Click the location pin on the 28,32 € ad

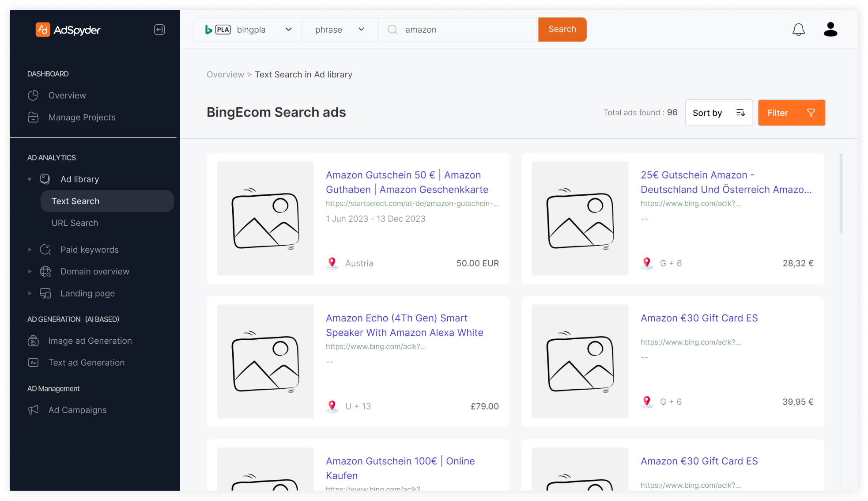tap(647, 263)
